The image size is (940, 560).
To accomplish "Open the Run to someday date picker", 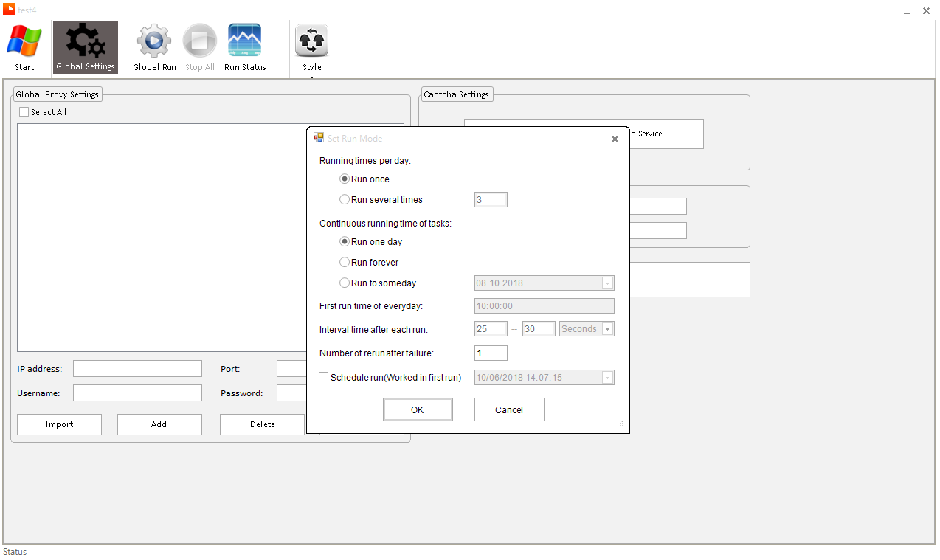I will click(607, 283).
